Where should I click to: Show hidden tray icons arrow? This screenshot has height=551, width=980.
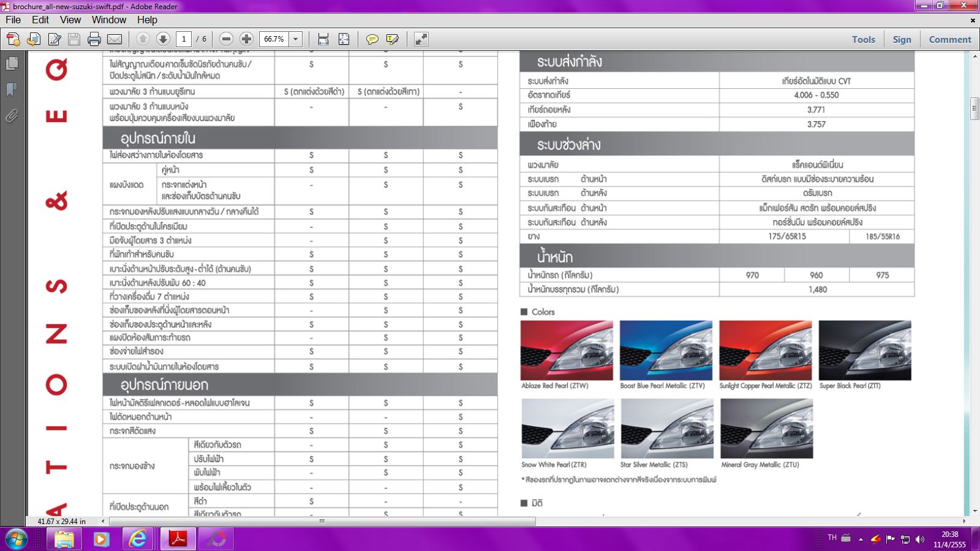click(861, 539)
